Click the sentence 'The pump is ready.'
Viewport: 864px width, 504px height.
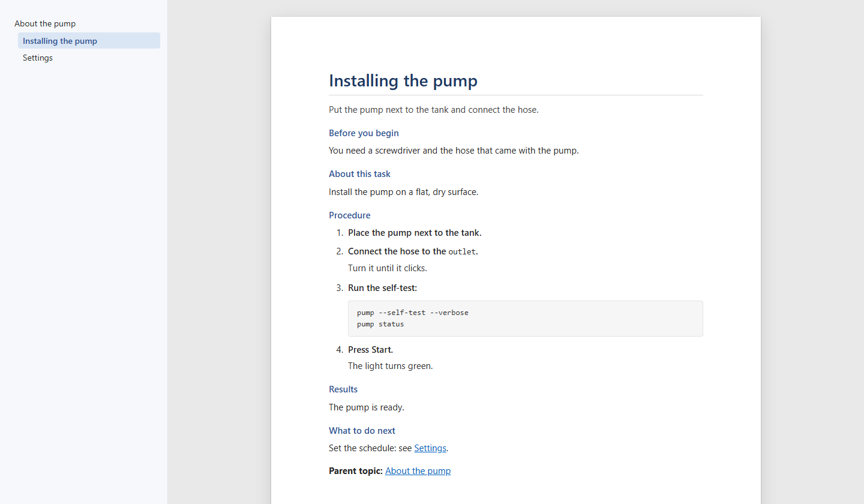coord(367,407)
